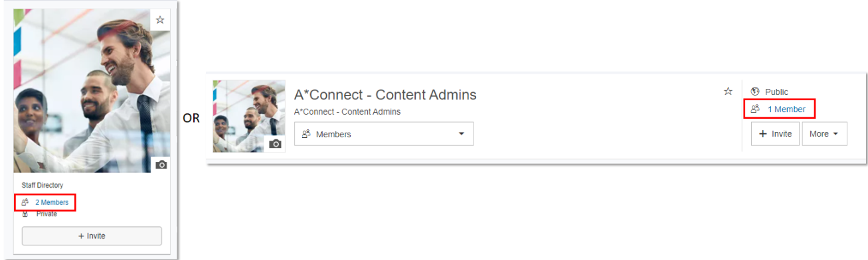Screen dimensions: 868x260
Task: Click people icon beside 1 Member
Action: 755,109
